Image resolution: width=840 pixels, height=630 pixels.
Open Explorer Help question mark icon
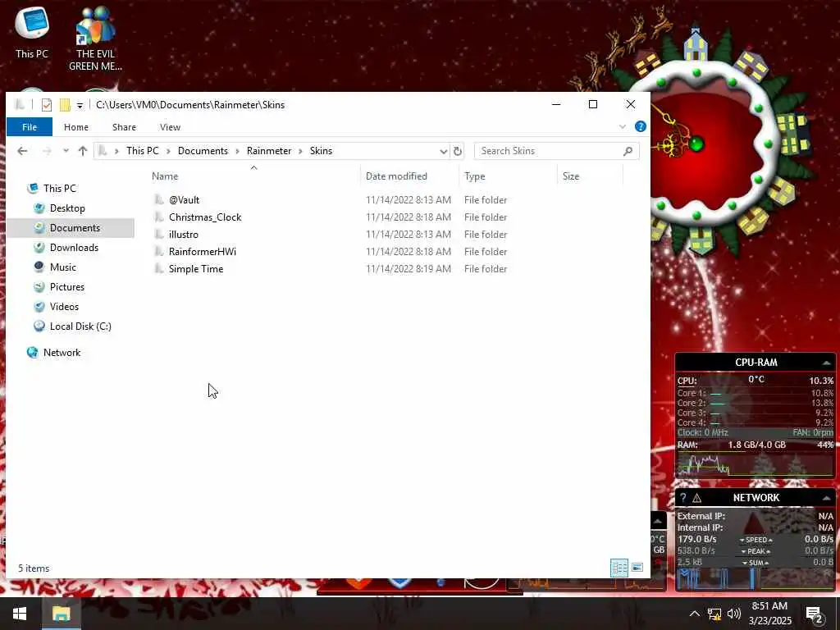pyautogui.click(x=640, y=126)
